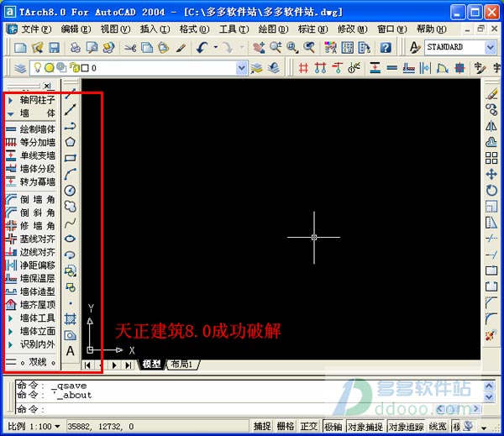Select the Multiline Text A tool
The height and width of the screenshot is (436, 504).
[x=71, y=351]
